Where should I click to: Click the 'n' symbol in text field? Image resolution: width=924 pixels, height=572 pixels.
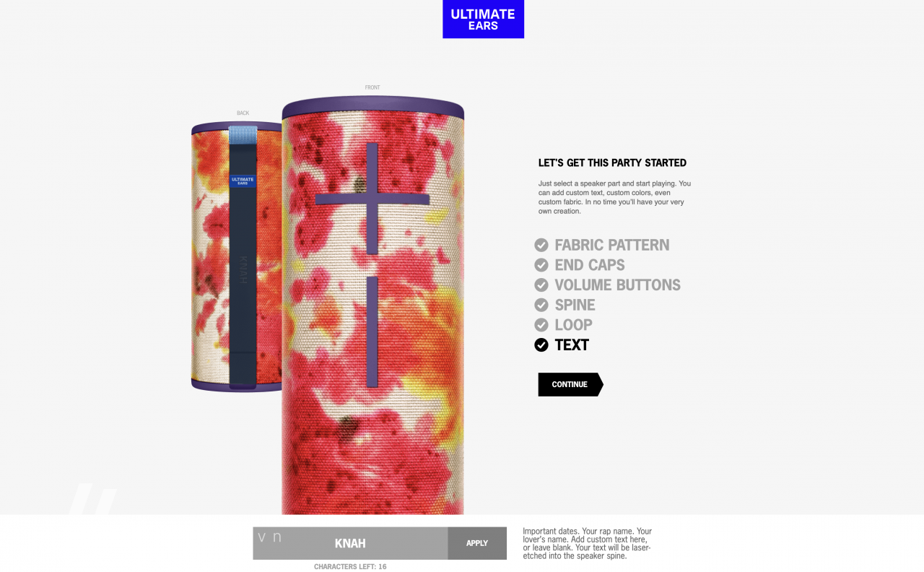(277, 537)
